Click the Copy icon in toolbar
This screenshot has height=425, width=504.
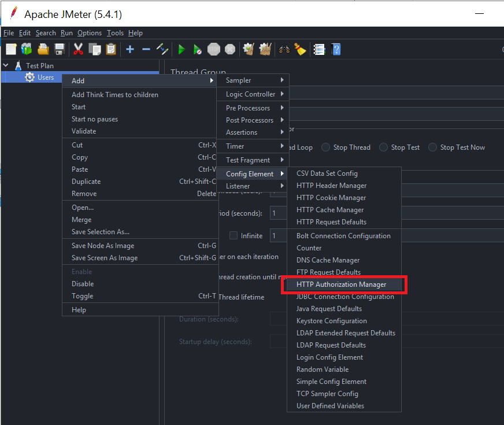95,49
